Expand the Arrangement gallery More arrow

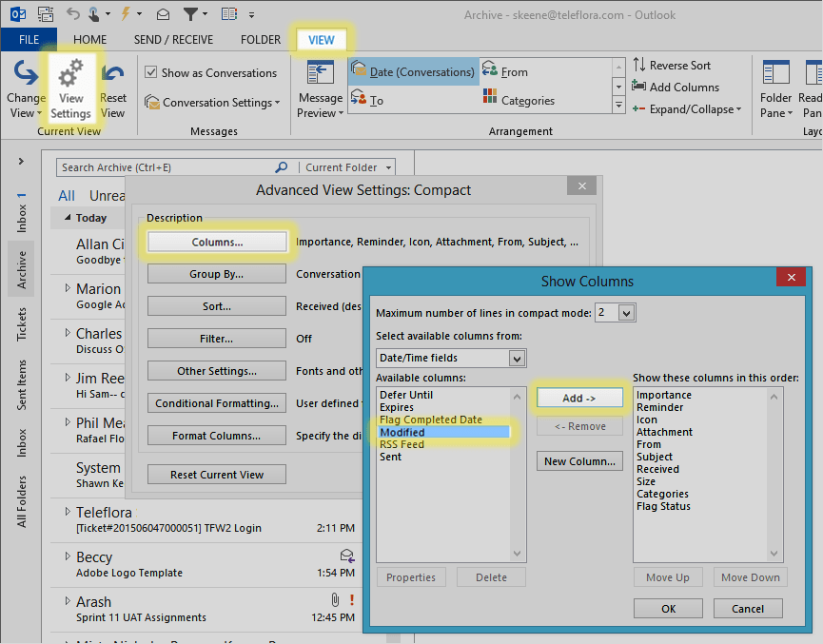[618, 105]
